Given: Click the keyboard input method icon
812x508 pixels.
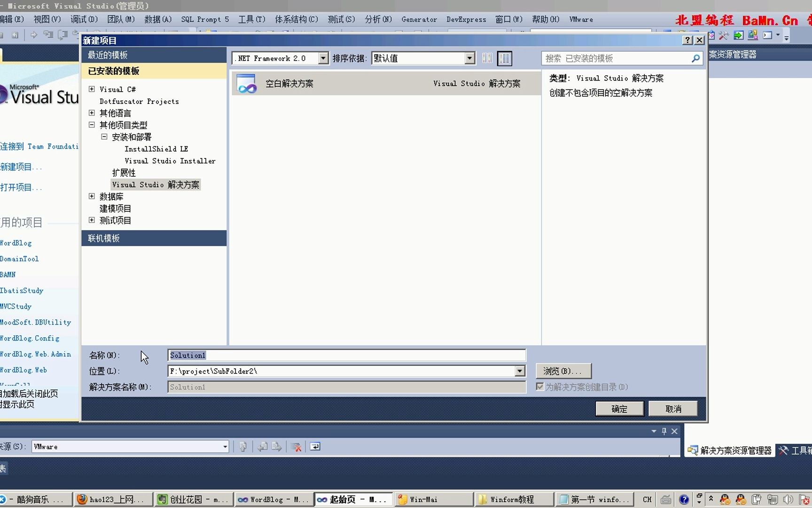Looking at the screenshot, I should (x=666, y=500).
